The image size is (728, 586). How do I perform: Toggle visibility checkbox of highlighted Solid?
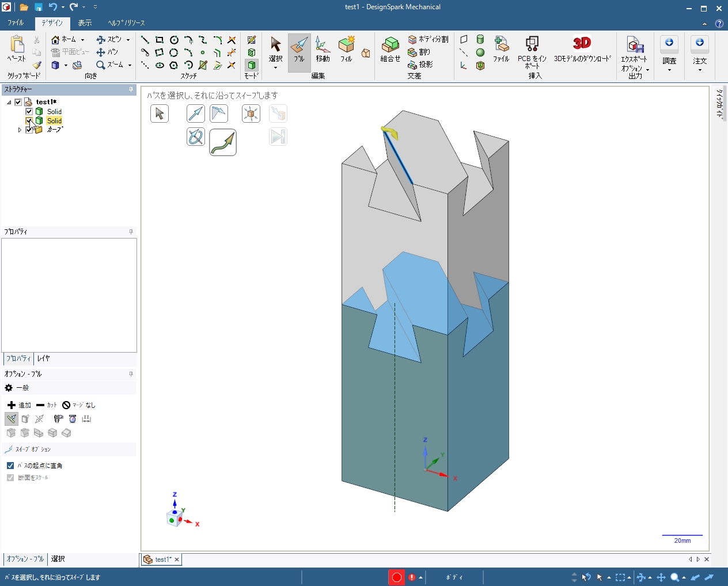29,120
